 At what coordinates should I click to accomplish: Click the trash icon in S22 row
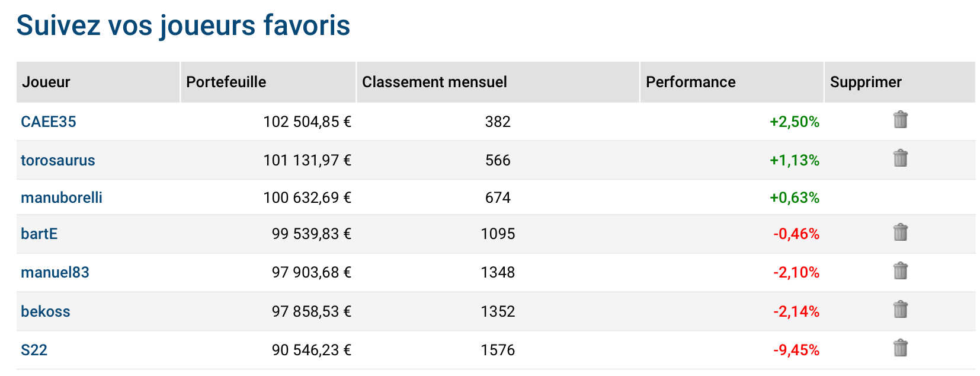click(x=900, y=348)
